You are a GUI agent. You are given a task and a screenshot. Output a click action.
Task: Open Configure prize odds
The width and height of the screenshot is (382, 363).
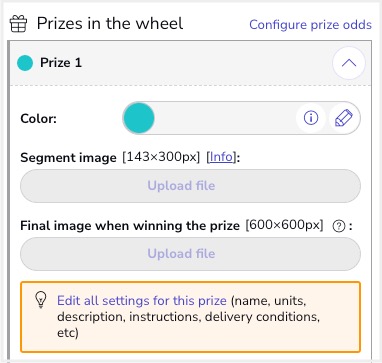(310, 25)
